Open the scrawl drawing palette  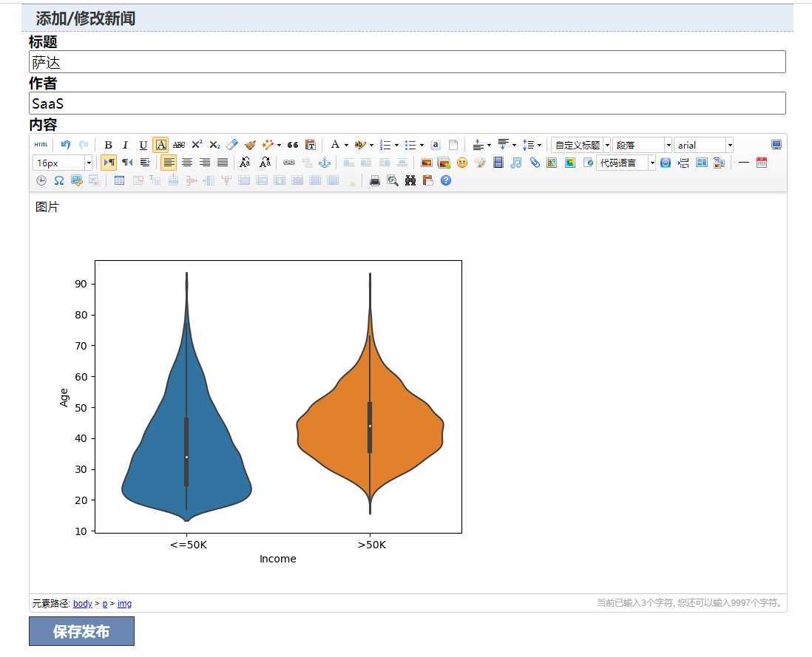pyautogui.click(x=480, y=163)
